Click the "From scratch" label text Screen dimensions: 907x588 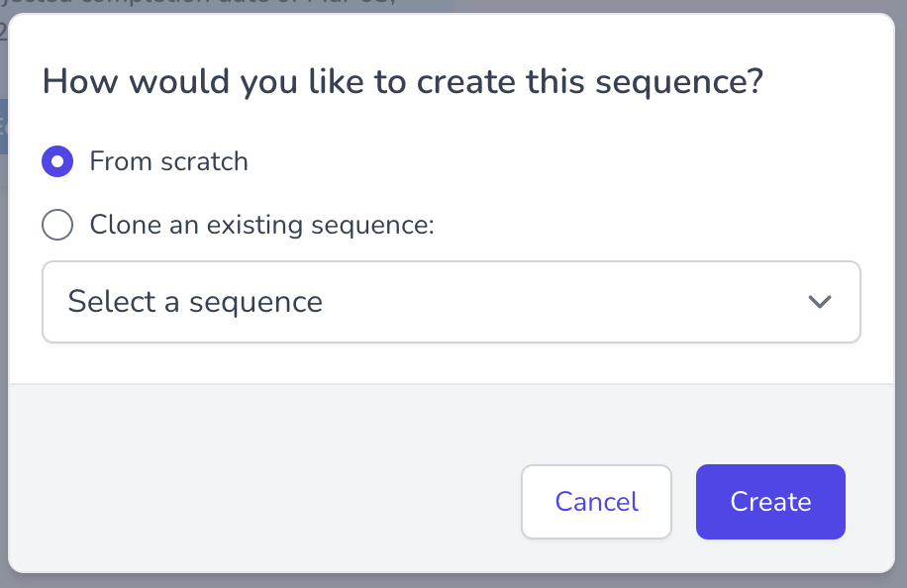point(168,161)
